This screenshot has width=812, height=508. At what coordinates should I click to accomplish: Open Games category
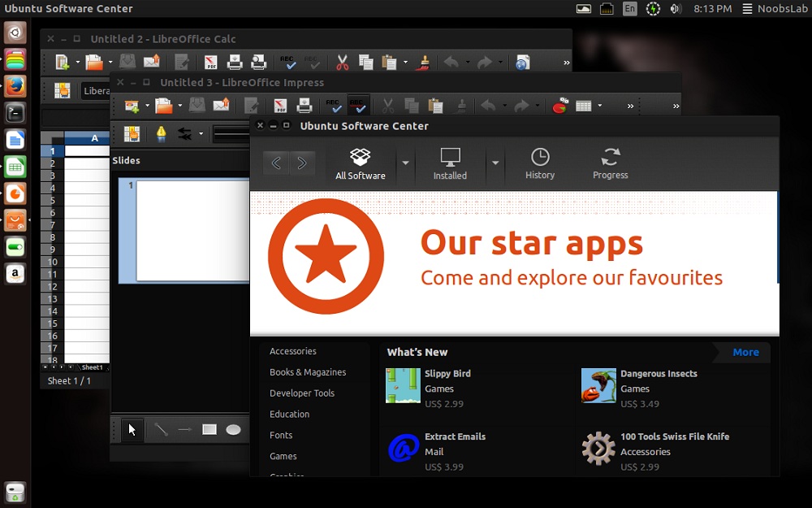(283, 456)
